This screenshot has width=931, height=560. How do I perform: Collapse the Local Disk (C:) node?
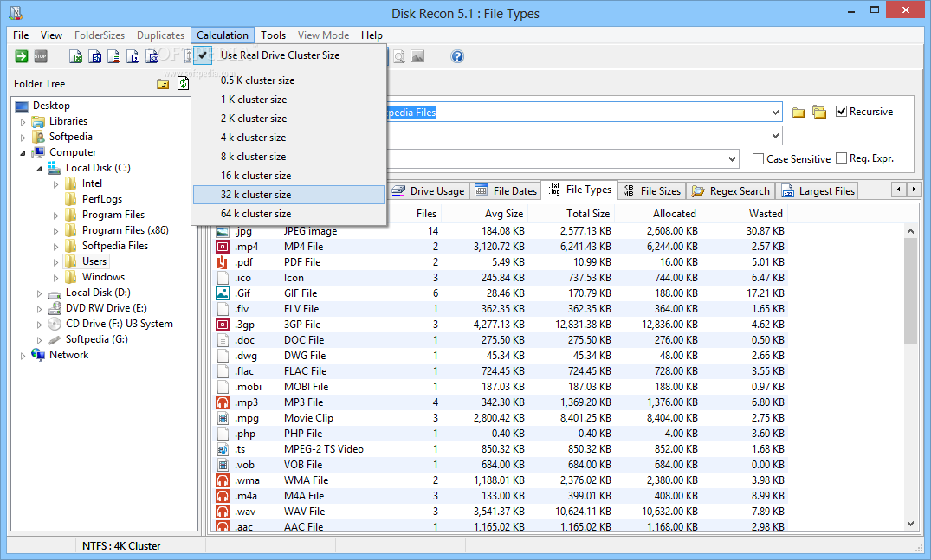(39, 169)
